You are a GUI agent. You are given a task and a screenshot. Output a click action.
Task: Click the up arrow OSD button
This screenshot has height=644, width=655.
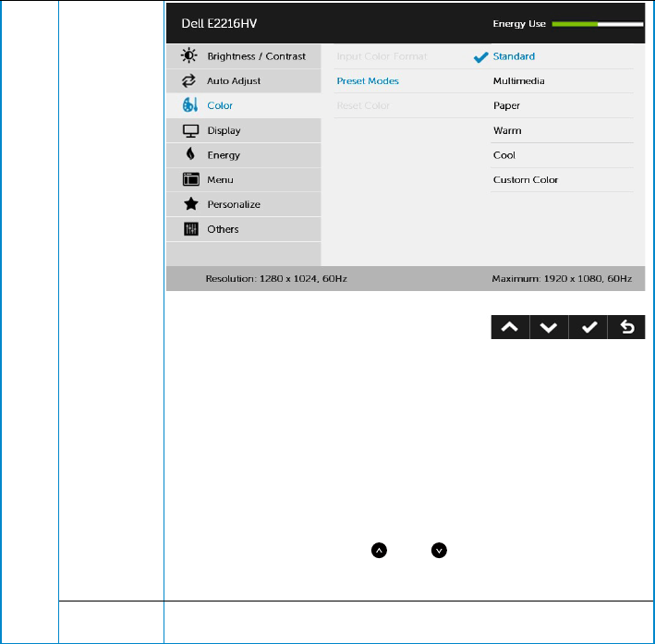click(x=510, y=327)
